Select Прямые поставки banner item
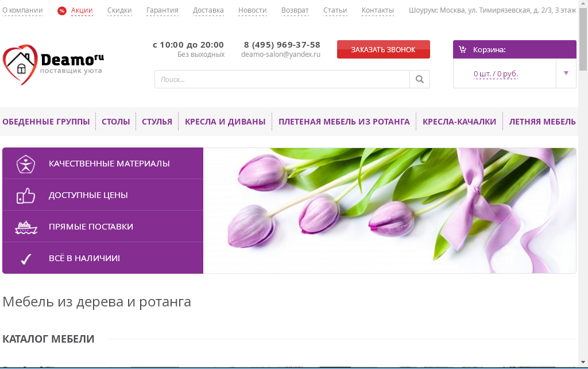 pyautogui.click(x=103, y=226)
